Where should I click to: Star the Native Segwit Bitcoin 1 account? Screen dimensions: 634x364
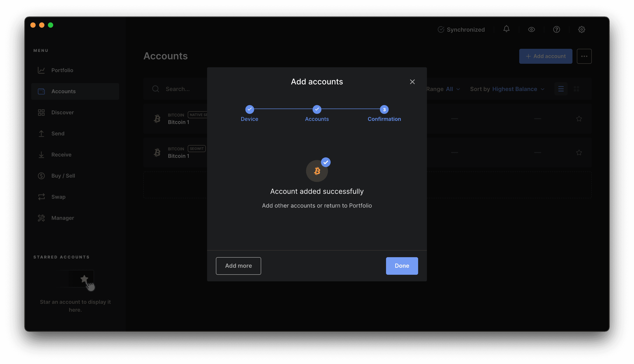point(579,118)
